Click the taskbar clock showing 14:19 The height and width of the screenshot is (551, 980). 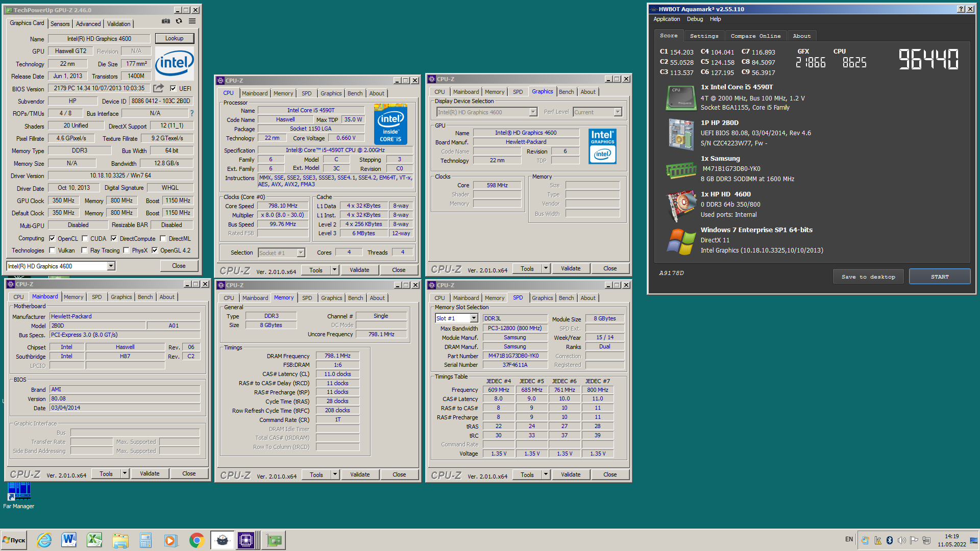[x=951, y=540]
